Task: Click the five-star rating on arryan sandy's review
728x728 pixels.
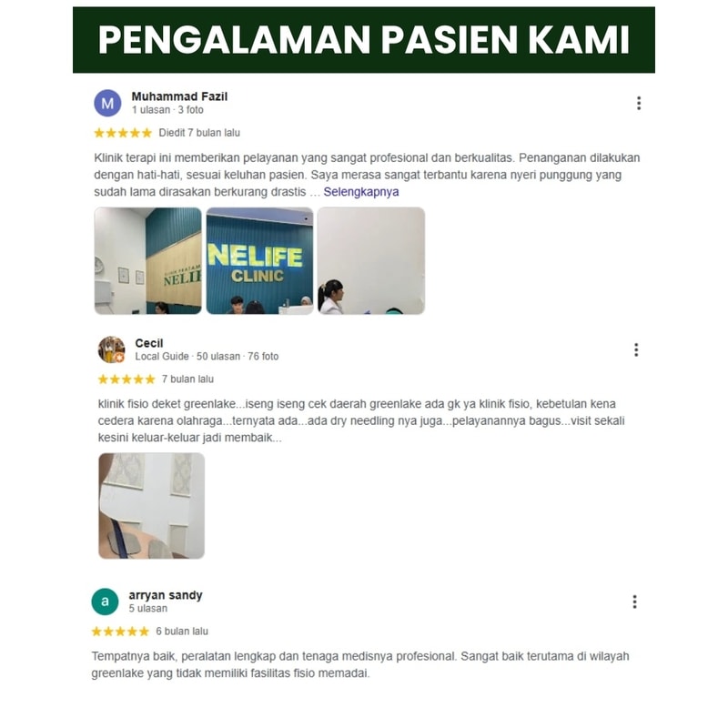Action: pyautogui.click(x=120, y=632)
